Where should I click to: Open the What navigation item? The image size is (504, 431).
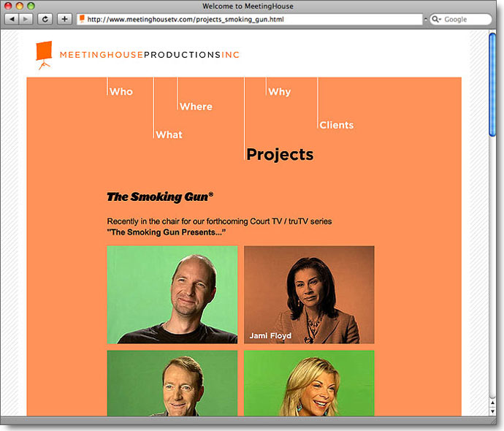click(169, 134)
